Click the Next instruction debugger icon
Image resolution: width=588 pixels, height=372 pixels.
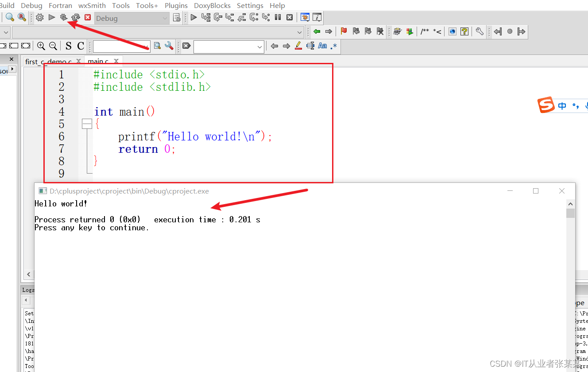point(254,17)
